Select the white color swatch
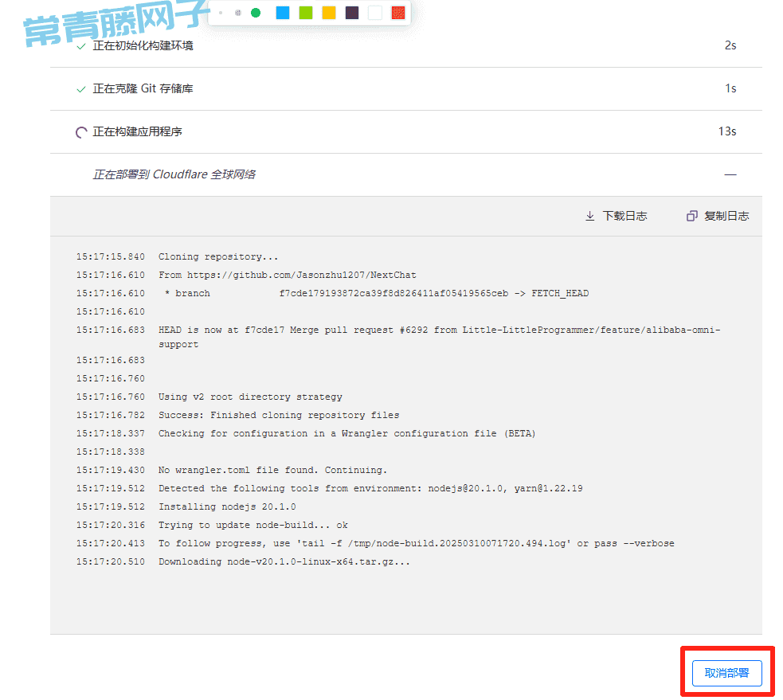Viewport: 783px width, 700px height. point(375,13)
